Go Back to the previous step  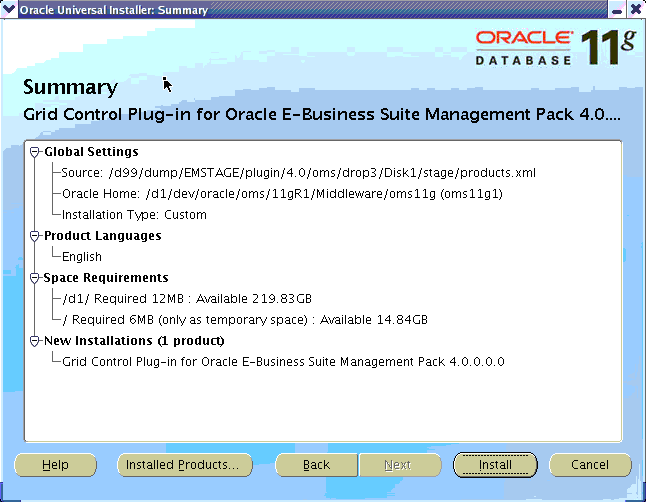(316, 465)
